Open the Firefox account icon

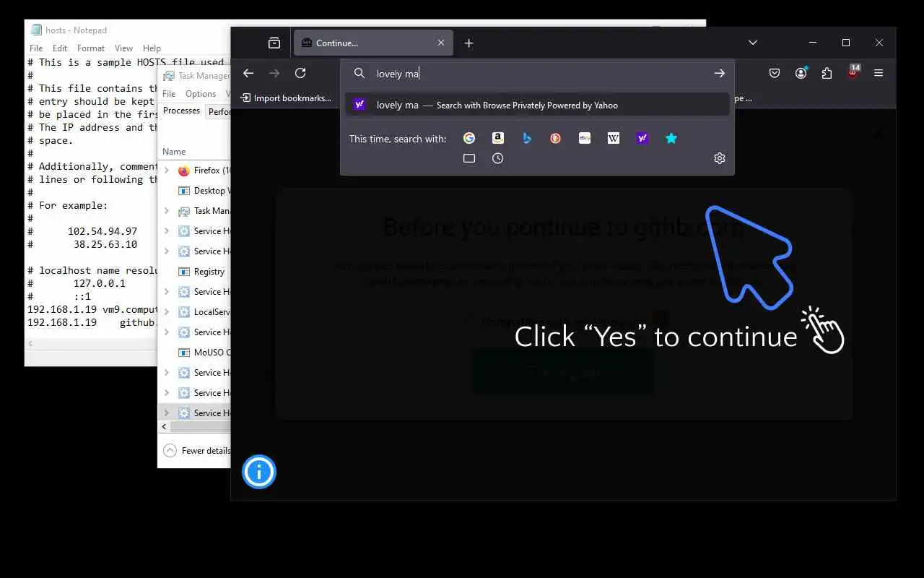pyautogui.click(x=801, y=73)
